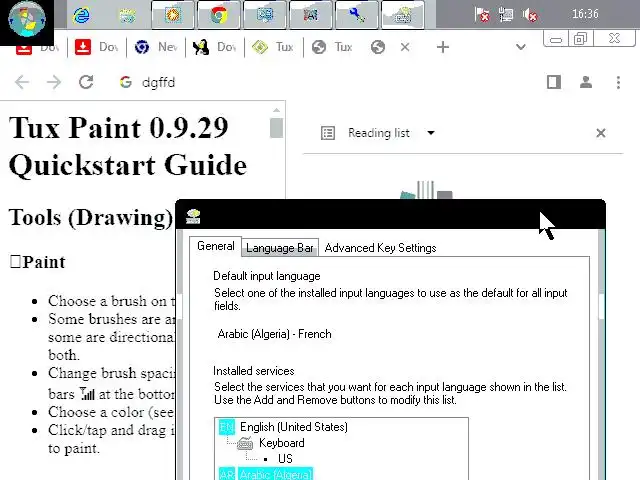640x480 pixels.
Task: Select the Keyboard node under English
Action: (282, 443)
